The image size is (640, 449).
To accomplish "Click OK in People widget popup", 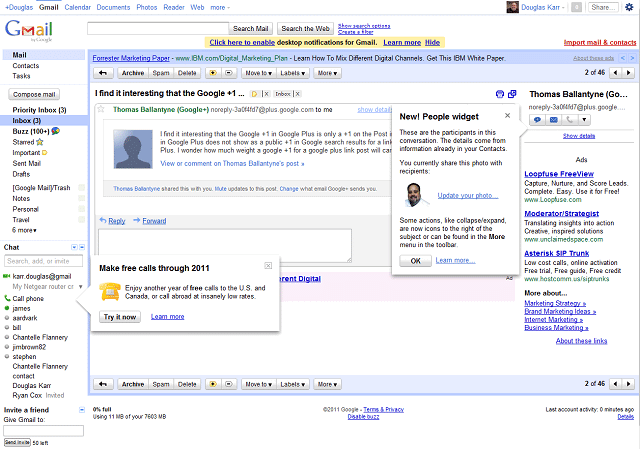I will coord(416,261).
